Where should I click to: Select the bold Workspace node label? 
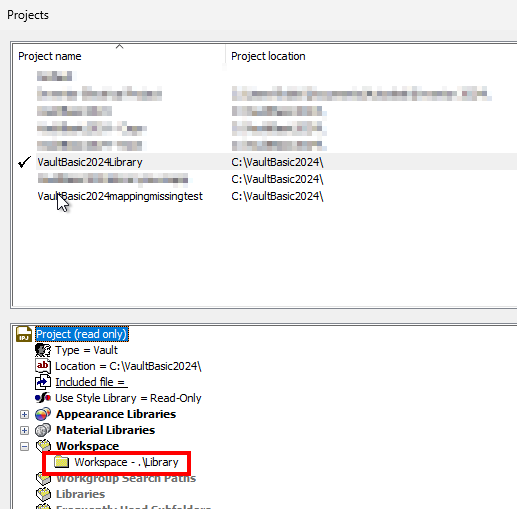[x=88, y=446]
